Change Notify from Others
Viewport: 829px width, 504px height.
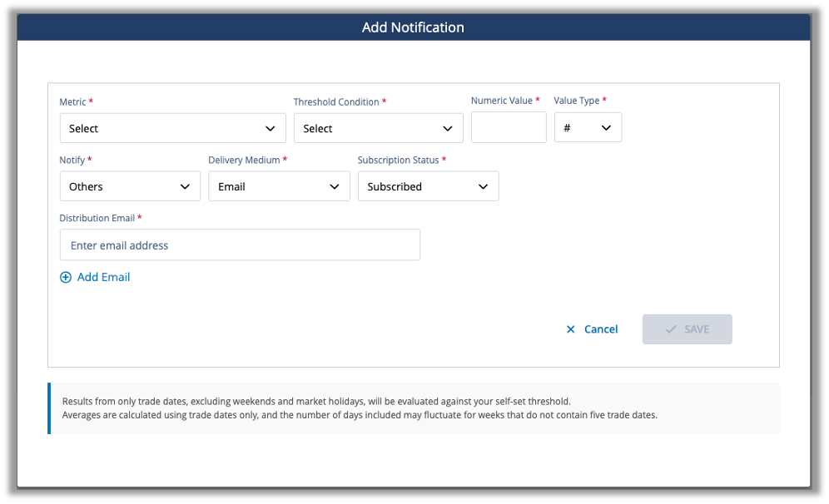pyautogui.click(x=130, y=187)
